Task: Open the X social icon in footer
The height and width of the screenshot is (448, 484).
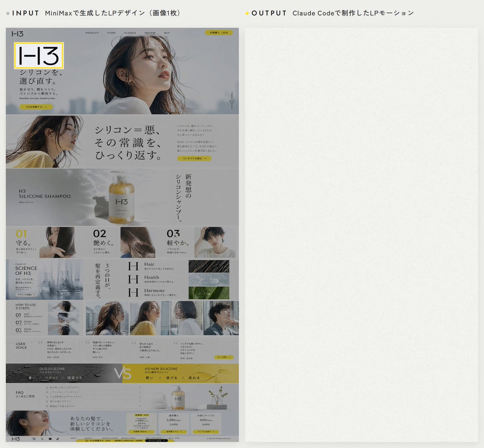Action: (42, 439)
